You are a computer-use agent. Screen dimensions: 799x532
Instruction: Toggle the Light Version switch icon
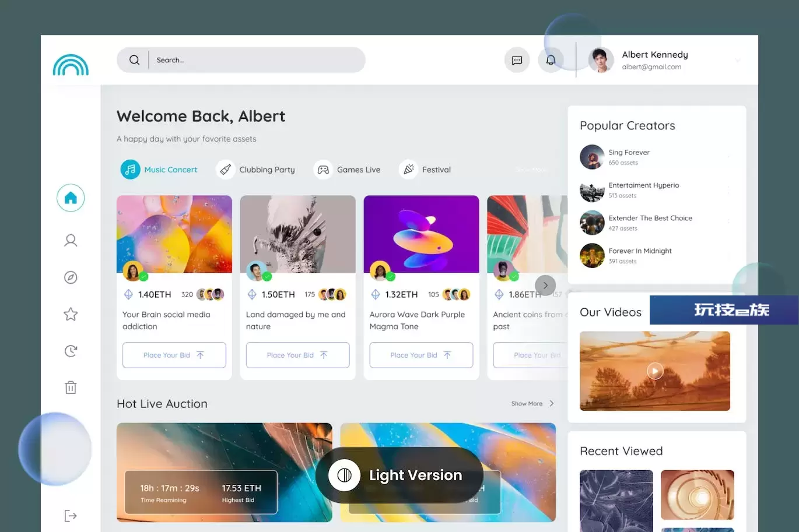tap(344, 475)
